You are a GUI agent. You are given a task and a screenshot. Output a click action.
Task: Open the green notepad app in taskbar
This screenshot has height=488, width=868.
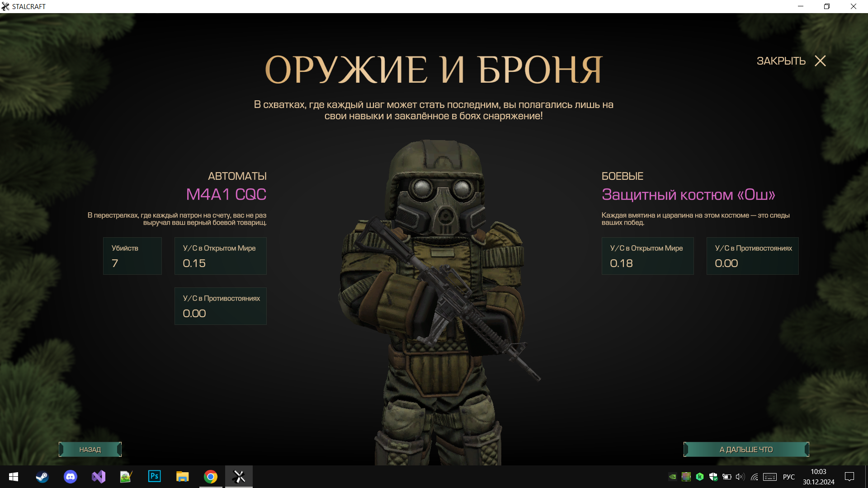click(x=126, y=477)
